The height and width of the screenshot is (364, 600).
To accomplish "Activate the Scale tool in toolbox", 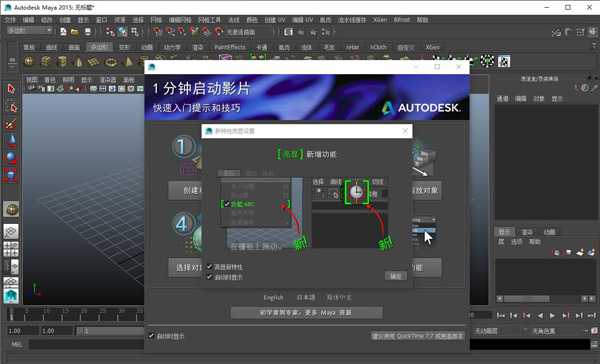I will click(x=11, y=175).
